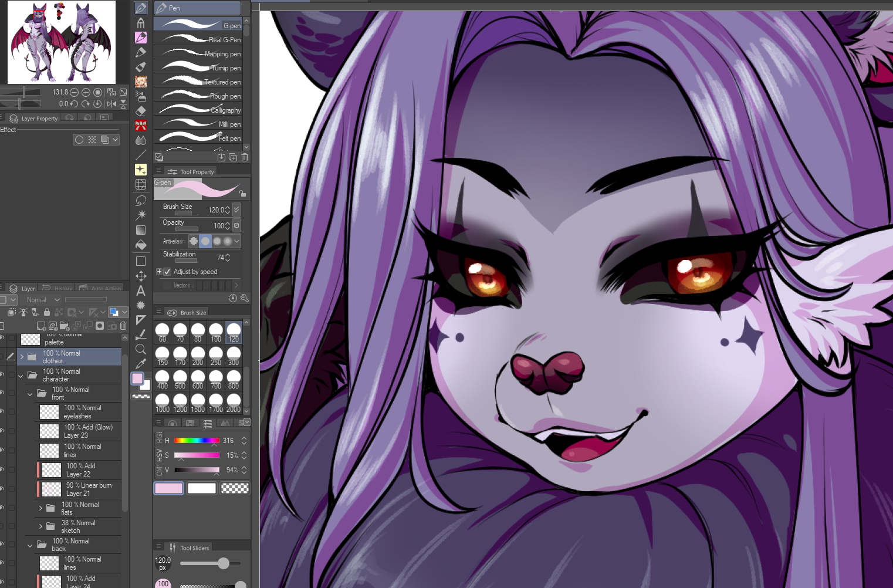
Task: Expand the sketch layer folder
Action: 40,526
